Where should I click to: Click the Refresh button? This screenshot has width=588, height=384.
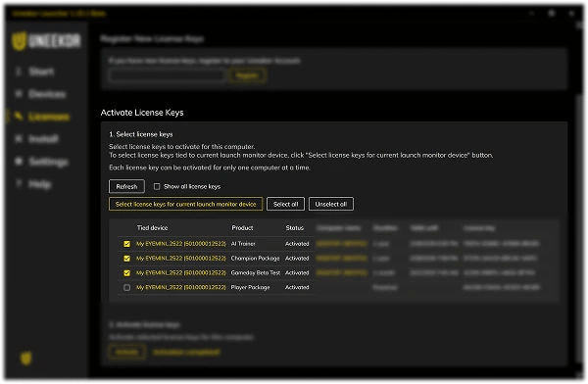coord(126,186)
